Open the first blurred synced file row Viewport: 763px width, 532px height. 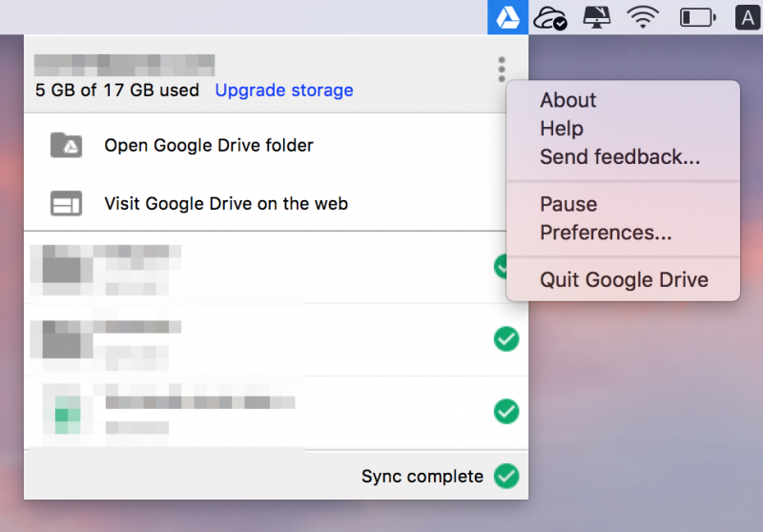click(x=265, y=268)
